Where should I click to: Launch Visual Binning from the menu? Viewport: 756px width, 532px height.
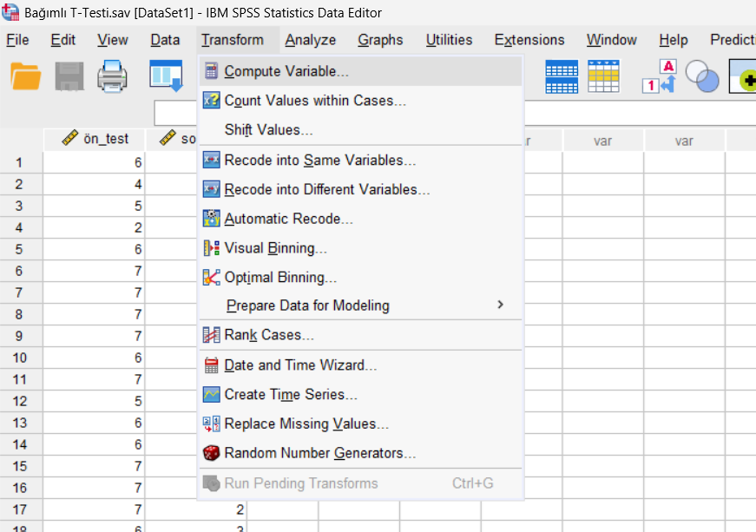(275, 248)
